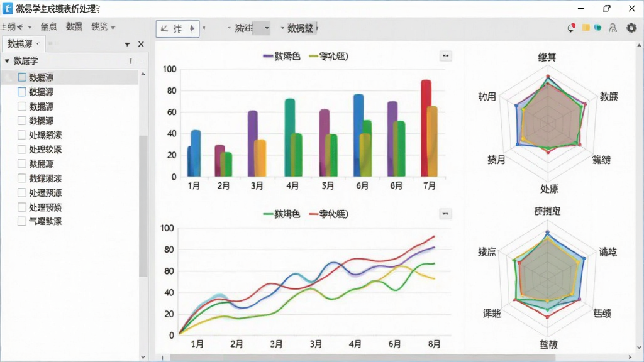This screenshot has width=644, height=362.
Task: Select the blue bar for 1月
Action: point(196,153)
